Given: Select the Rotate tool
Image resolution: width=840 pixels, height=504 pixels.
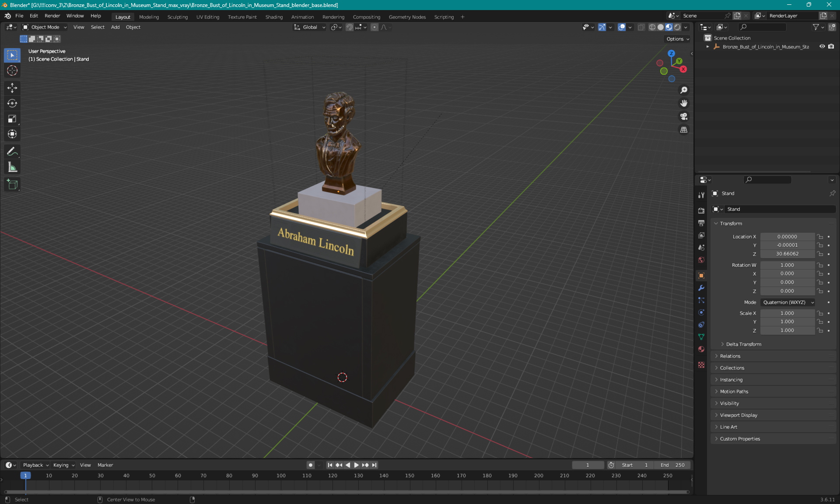Looking at the screenshot, I should tap(12, 103).
